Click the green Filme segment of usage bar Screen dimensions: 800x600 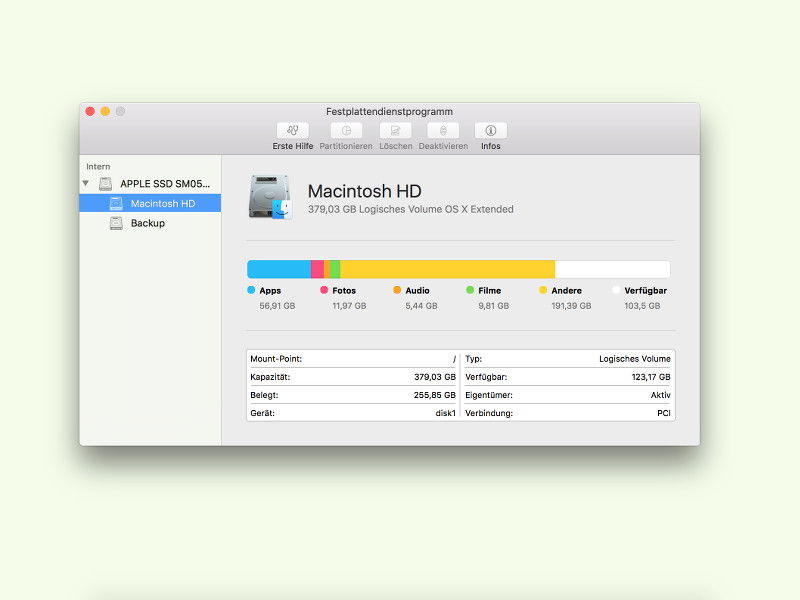[x=335, y=269]
